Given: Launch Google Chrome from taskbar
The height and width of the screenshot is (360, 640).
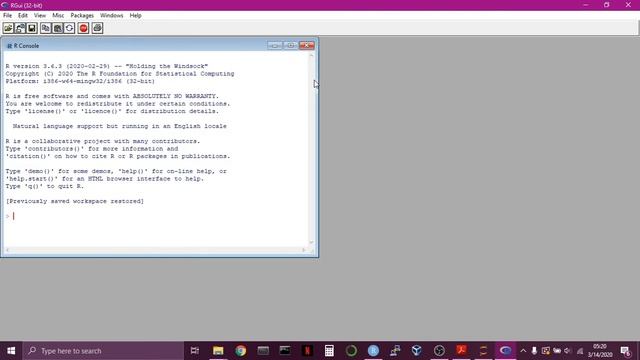Looking at the screenshot, I should coord(240,351).
